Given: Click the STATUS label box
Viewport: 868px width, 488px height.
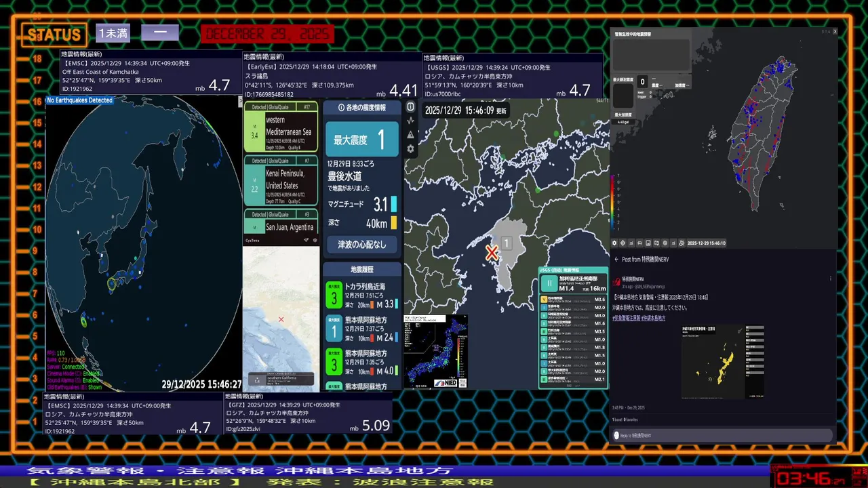Looking at the screenshot, I should pos(54,35).
